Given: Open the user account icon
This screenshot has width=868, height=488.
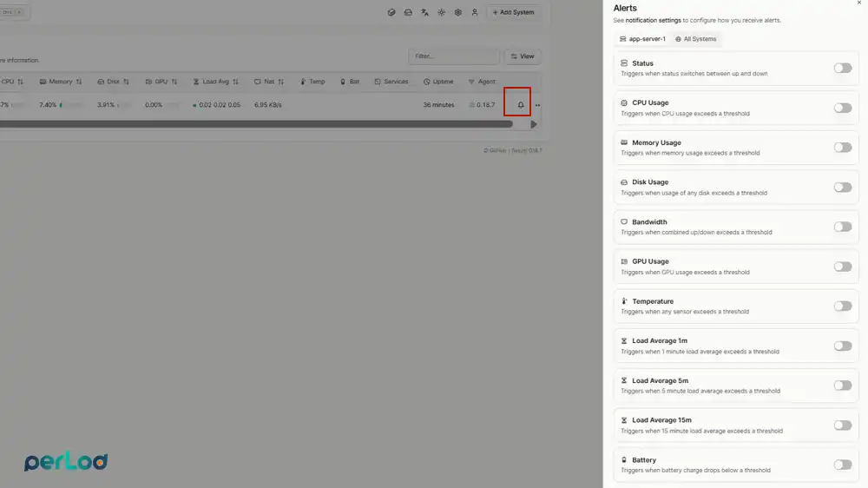Looking at the screenshot, I should coord(475,12).
